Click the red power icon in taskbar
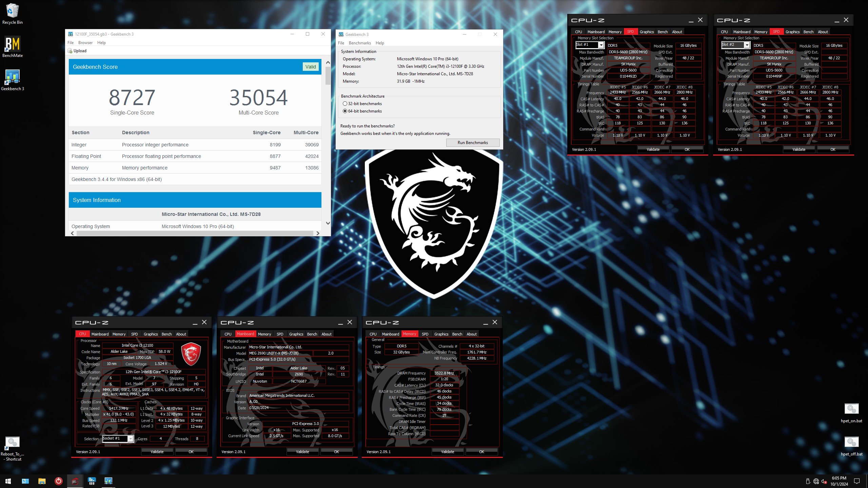 (58, 481)
